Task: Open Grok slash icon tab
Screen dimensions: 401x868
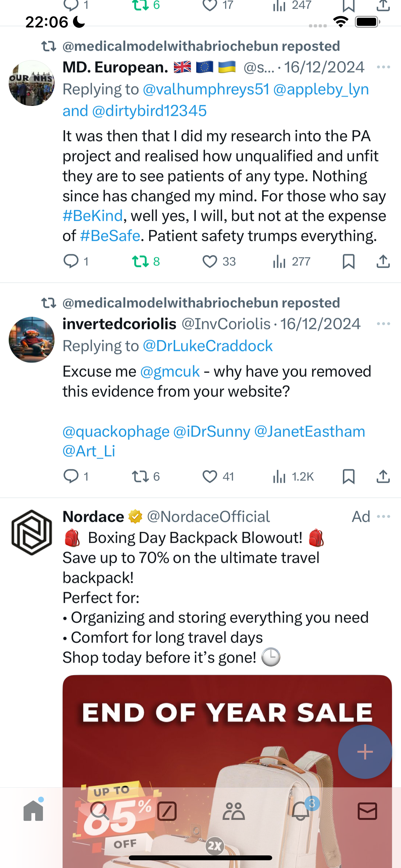Action: tap(167, 811)
